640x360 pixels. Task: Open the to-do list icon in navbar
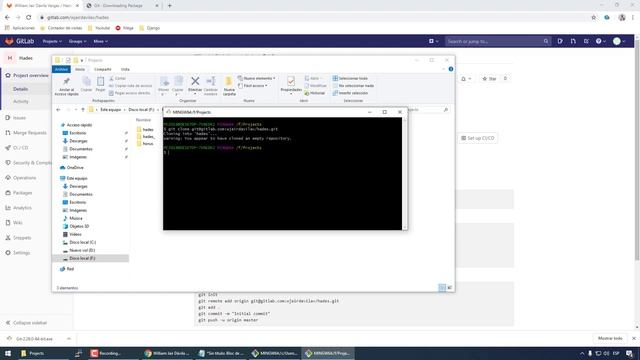[x=586, y=41]
